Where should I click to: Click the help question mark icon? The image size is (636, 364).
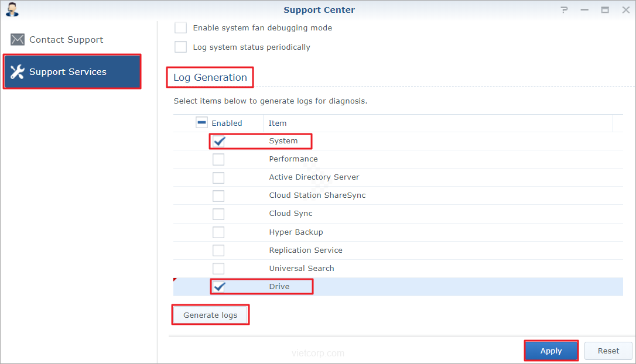point(564,10)
